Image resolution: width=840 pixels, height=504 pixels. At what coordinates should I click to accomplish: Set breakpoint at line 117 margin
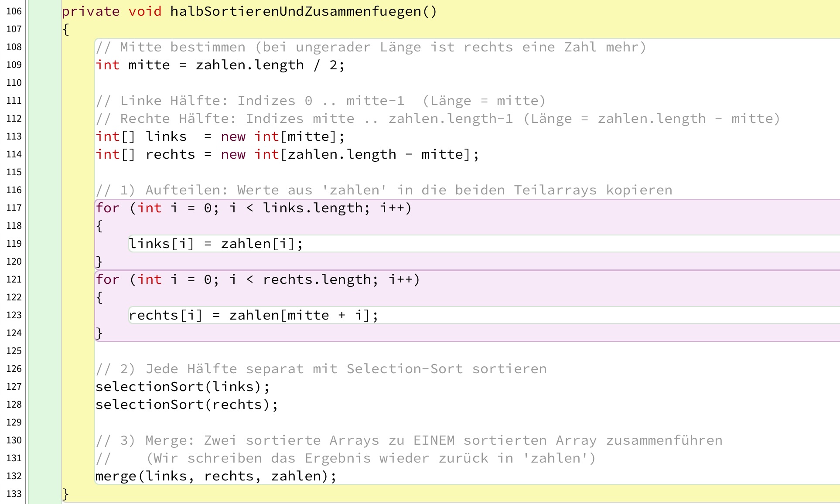coord(14,208)
